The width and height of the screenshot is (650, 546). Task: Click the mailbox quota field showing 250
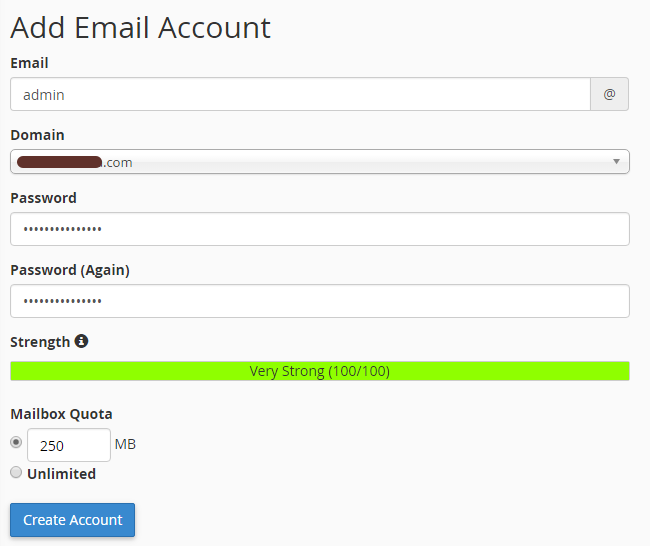point(68,445)
